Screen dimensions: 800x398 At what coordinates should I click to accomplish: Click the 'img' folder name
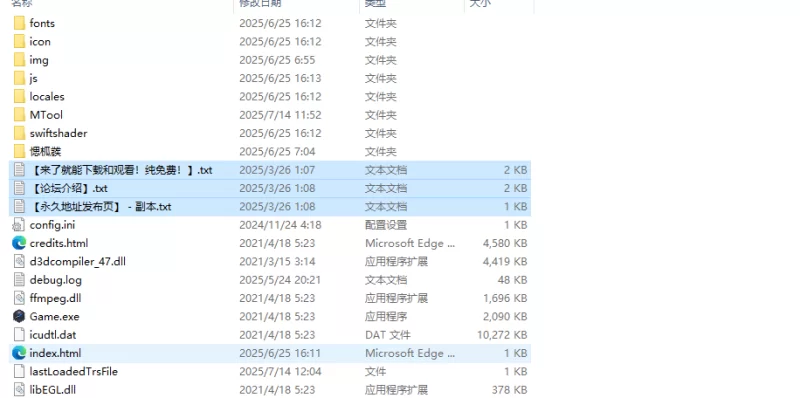coord(39,60)
